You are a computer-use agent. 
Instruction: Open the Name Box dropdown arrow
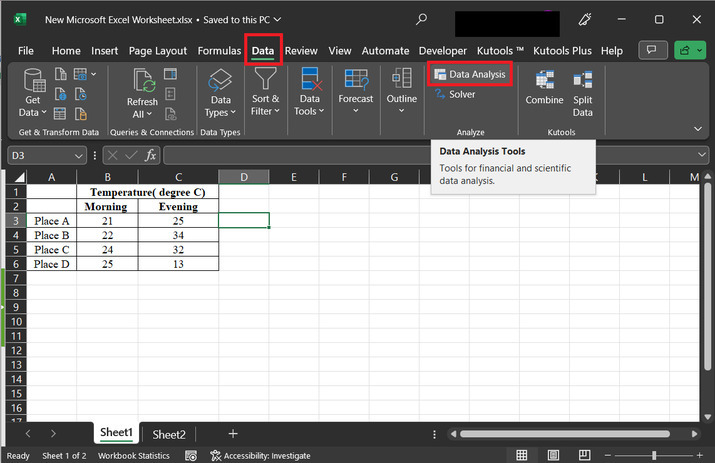79,156
